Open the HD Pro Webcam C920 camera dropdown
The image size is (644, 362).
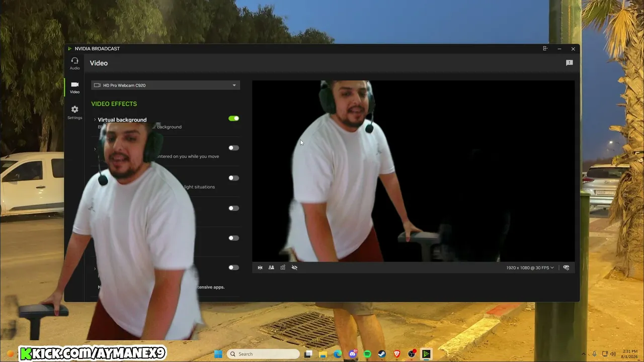tap(166, 85)
